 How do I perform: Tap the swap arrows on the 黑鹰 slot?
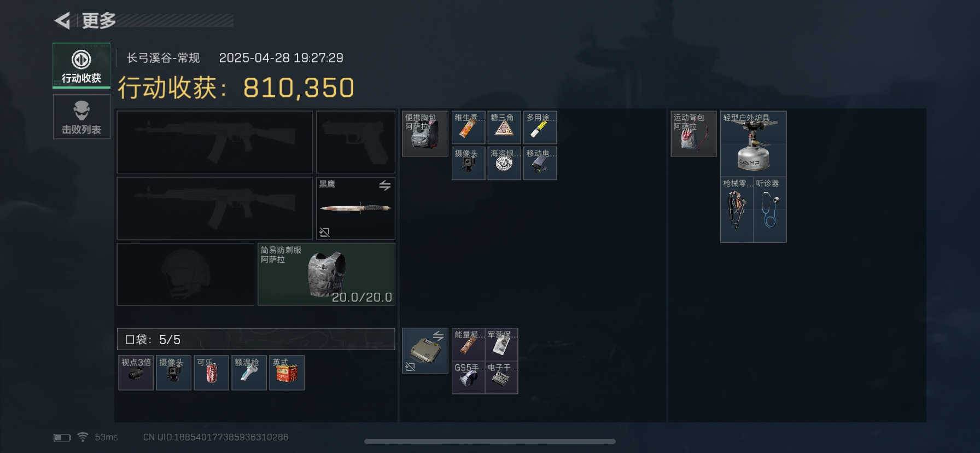(x=385, y=185)
